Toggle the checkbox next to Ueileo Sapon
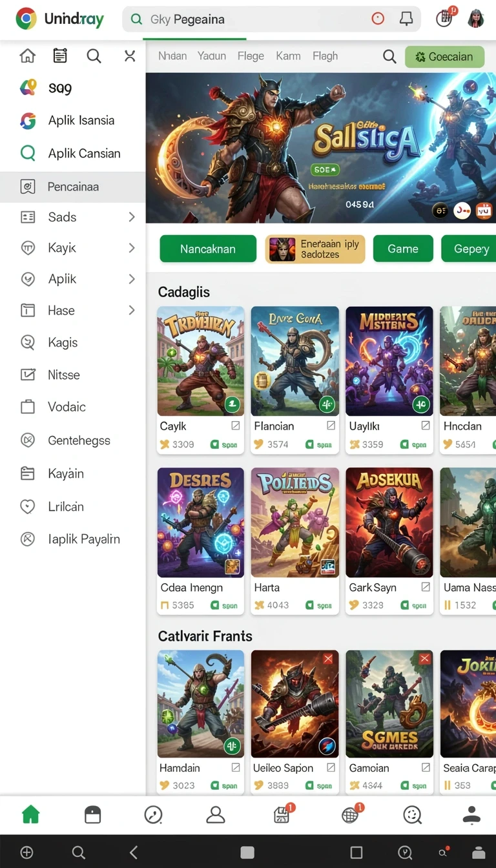 [331, 768]
